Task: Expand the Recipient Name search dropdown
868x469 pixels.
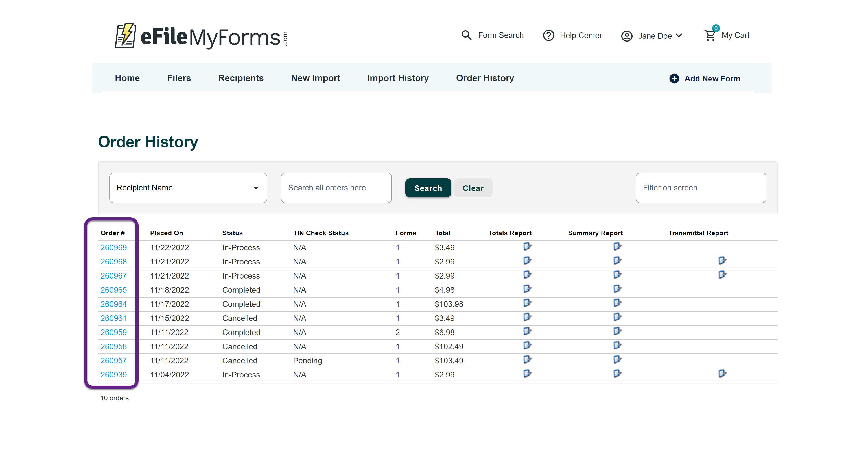Action: (x=188, y=188)
